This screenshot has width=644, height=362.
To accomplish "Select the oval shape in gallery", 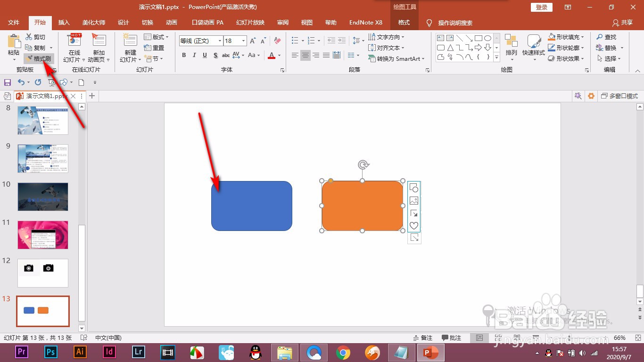I will [x=488, y=38].
